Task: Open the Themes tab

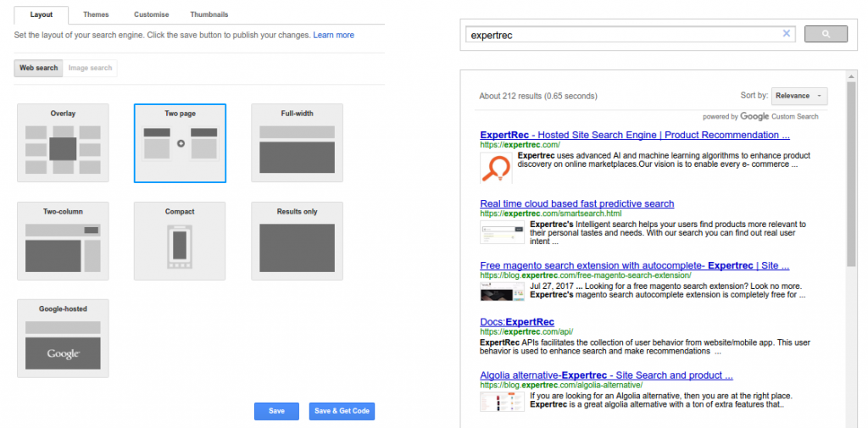Action: click(x=96, y=15)
